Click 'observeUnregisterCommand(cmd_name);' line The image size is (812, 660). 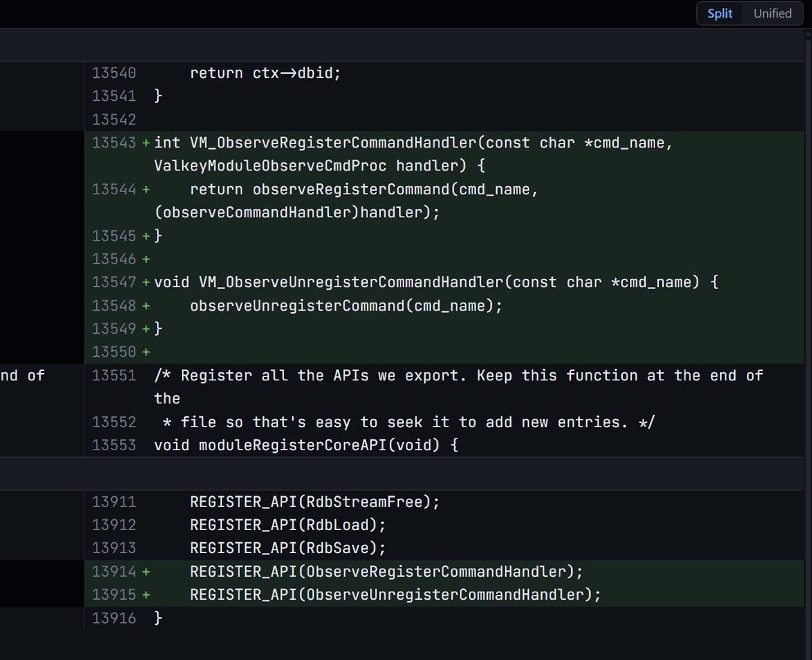(x=346, y=306)
